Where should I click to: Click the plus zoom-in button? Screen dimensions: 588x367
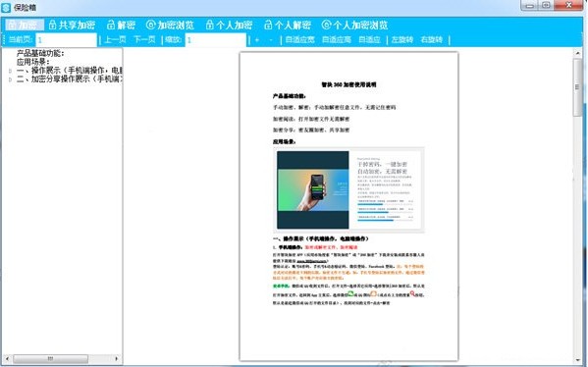click(x=257, y=39)
